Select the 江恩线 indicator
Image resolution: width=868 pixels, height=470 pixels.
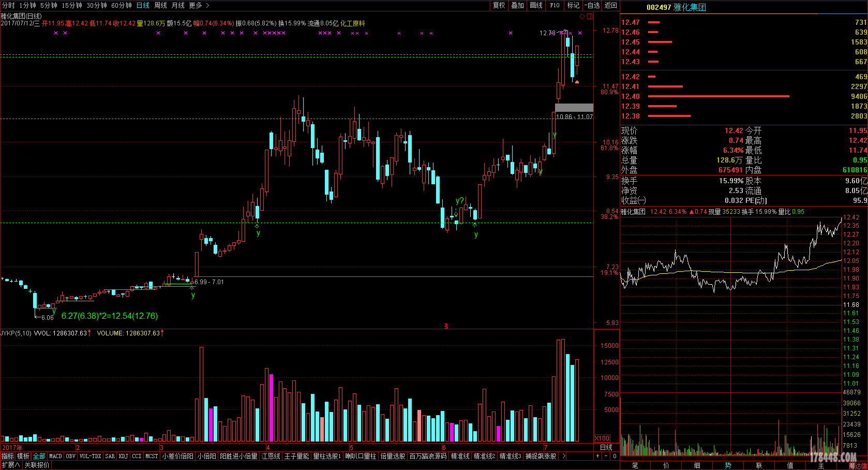pyautogui.click(x=271, y=456)
